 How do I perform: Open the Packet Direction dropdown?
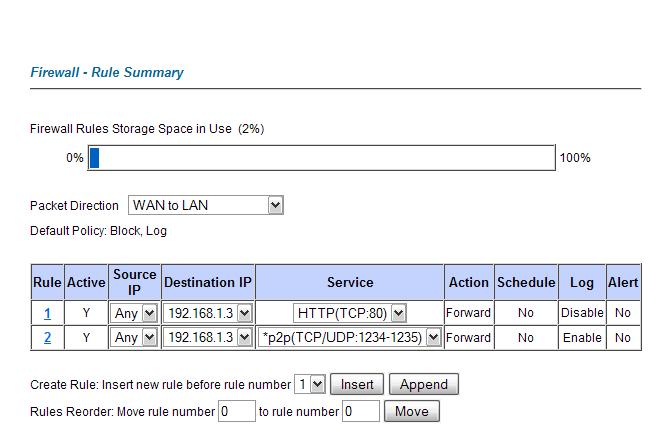click(x=206, y=205)
